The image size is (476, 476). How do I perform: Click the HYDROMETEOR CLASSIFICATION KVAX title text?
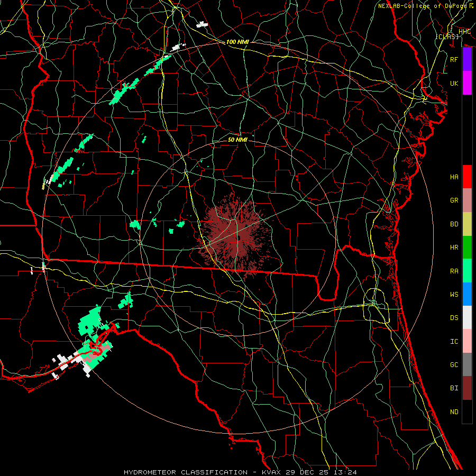coord(240,472)
